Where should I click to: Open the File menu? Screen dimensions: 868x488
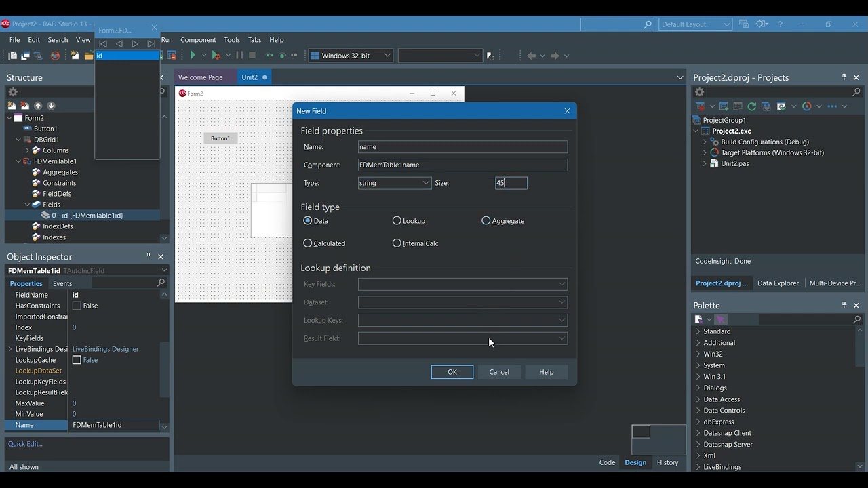[14, 40]
